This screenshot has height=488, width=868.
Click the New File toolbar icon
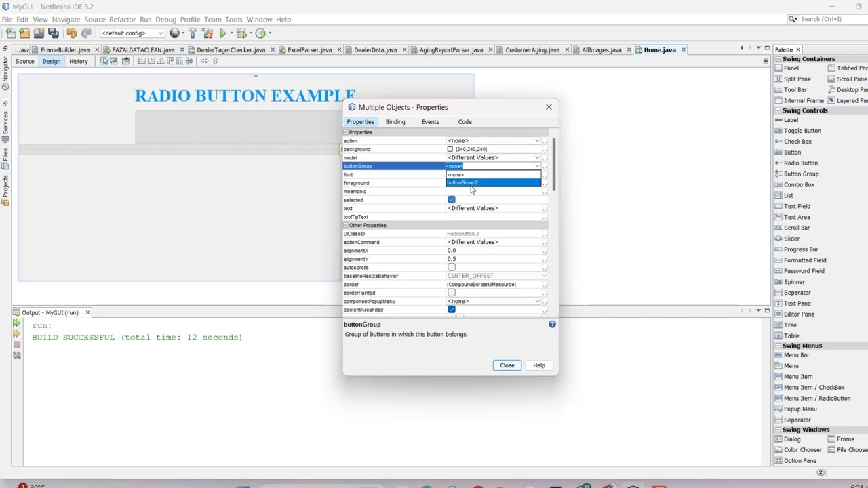[x=10, y=33]
